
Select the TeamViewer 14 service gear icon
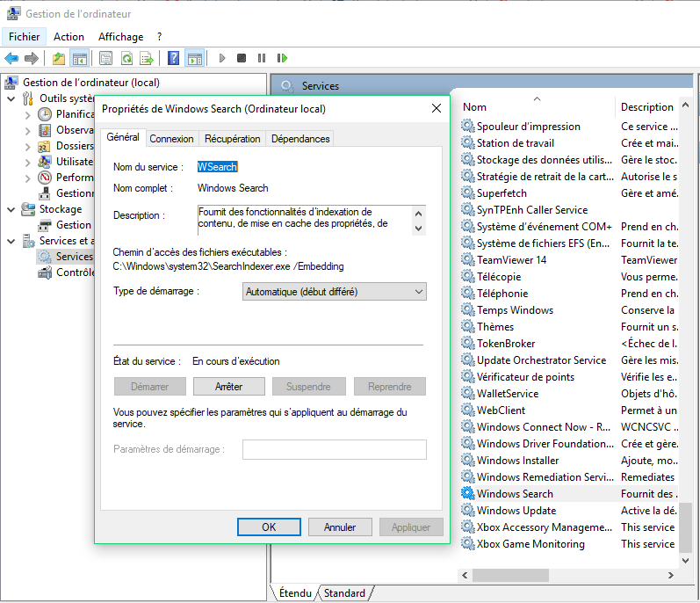(x=467, y=260)
